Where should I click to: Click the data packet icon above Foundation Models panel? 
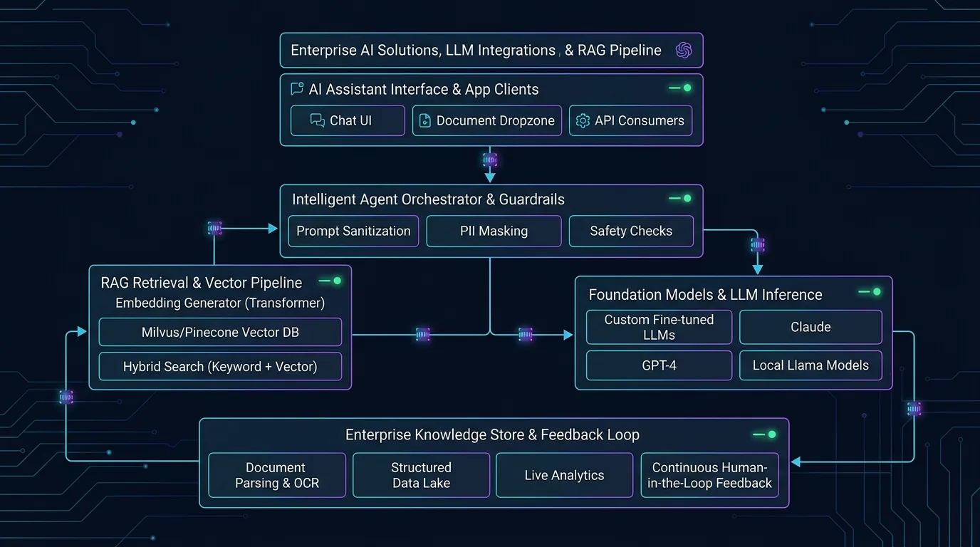tap(758, 245)
